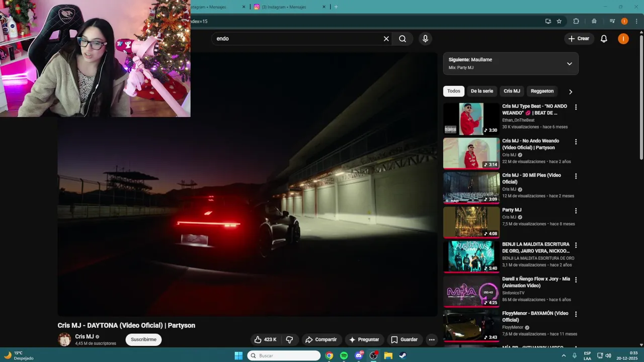Click the Suscribirme button
Viewport: 644px width, 362px height.
click(x=143, y=339)
